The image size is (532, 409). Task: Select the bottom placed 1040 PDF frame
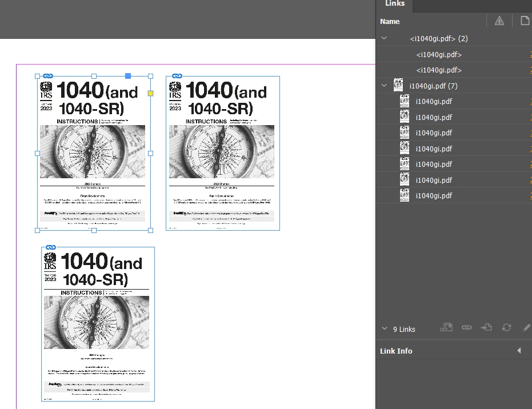point(98,324)
